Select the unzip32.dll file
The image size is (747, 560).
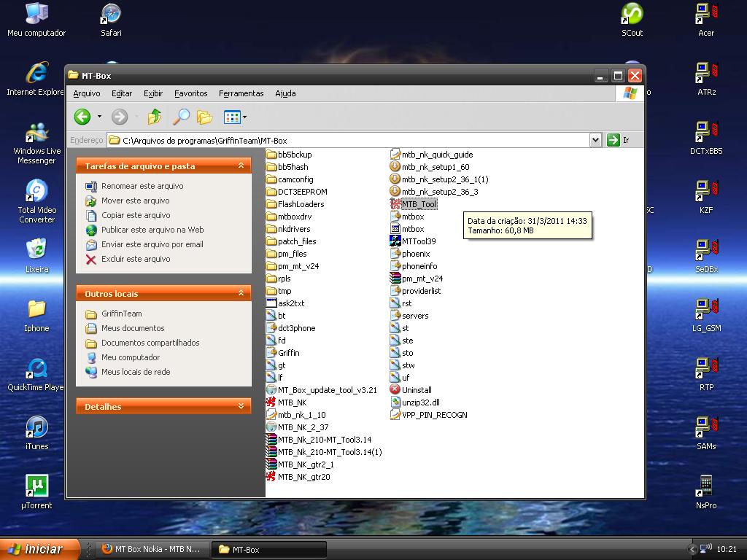pos(414,402)
